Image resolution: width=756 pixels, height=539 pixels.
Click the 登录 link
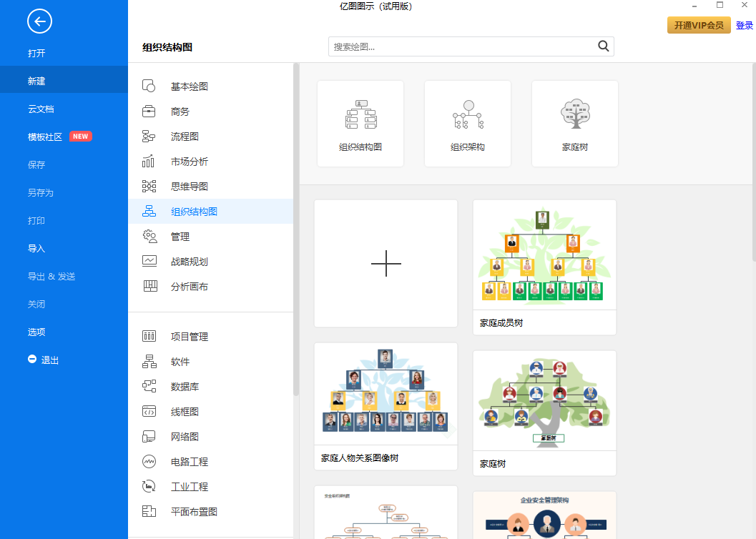[x=745, y=24]
